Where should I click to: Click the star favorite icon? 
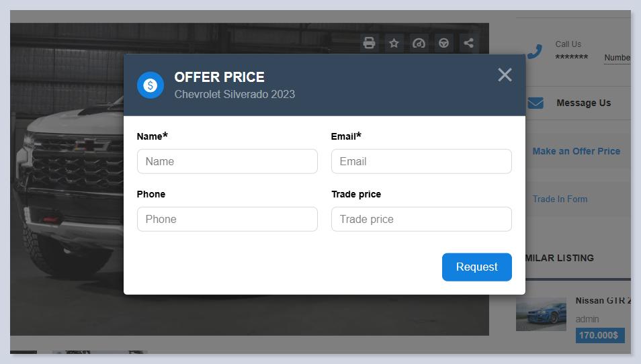(x=394, y=43)
